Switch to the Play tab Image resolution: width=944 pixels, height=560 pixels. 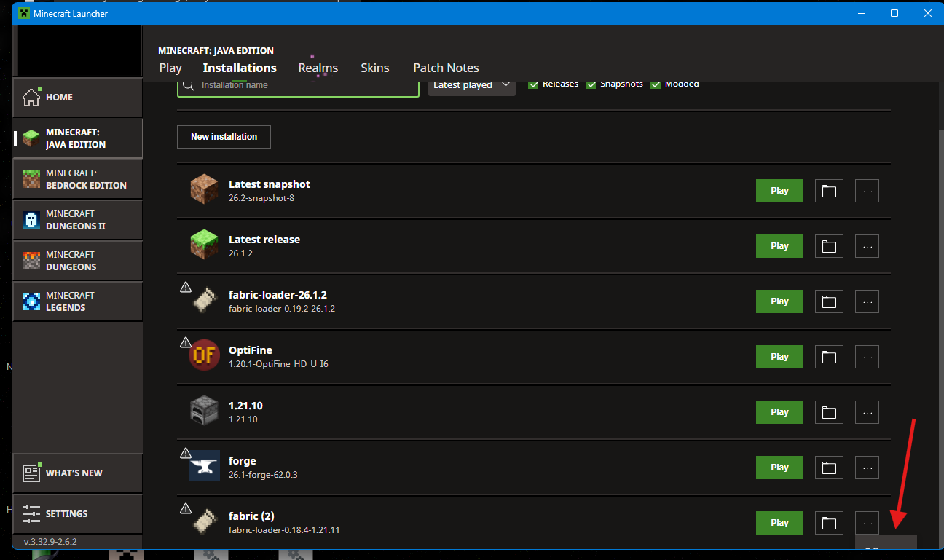pyautogui.click(x=170, y=68)
